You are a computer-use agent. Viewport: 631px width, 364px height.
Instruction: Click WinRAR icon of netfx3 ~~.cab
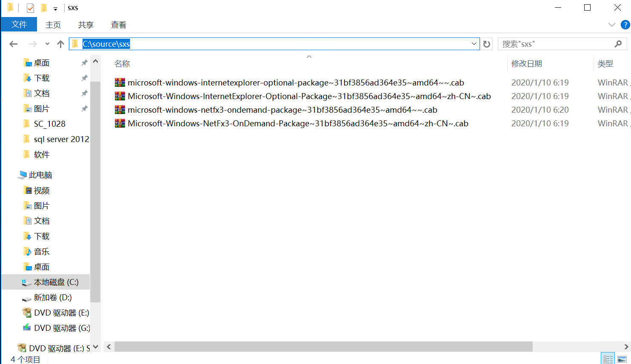[x=120, y=110]
